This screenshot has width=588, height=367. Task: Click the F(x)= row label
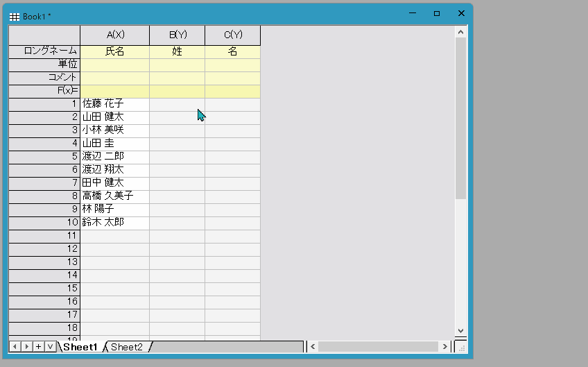coord(44,90)
